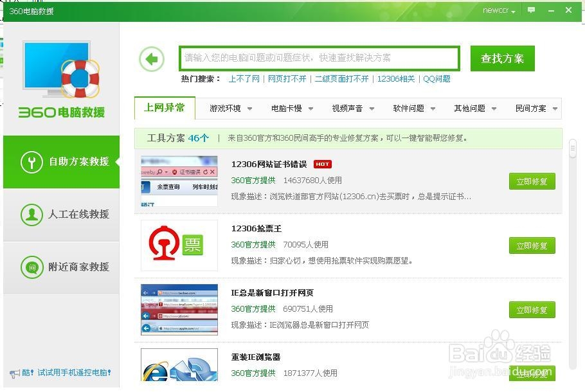Click hot search link 网页打不开
This screenshot has height=392, width=585.
pos(287,79)
